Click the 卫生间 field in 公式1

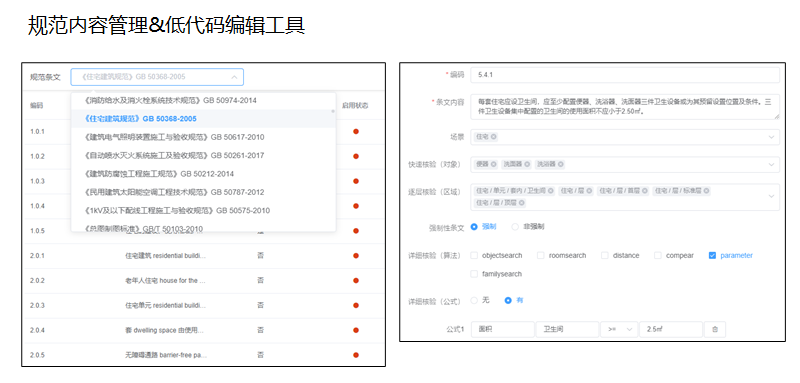[x=567, y=329]
